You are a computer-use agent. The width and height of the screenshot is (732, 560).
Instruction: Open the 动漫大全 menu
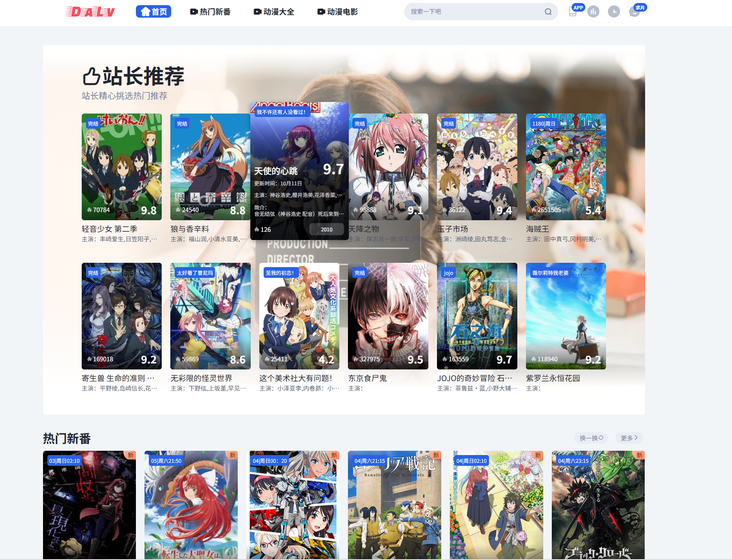coord(274,12)
